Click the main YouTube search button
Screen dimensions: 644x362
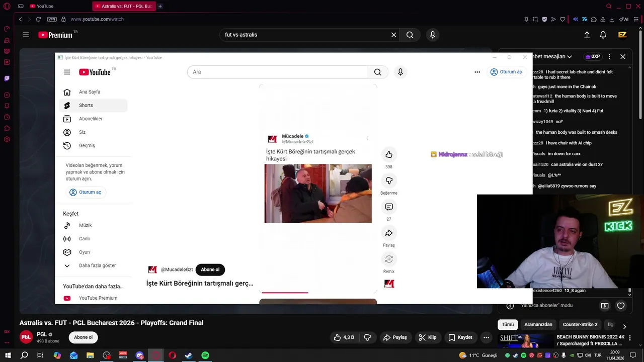click(410, 35)
